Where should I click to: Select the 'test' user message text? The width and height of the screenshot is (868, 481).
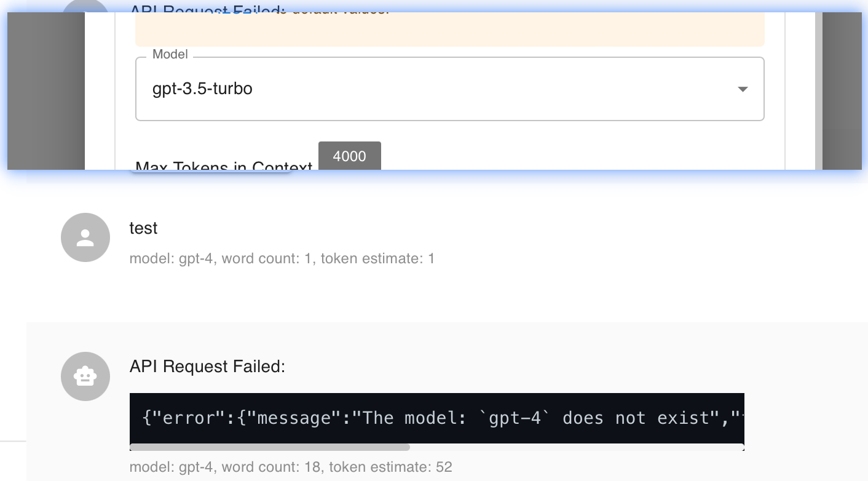pyautogui.click(x=143, y=228)
